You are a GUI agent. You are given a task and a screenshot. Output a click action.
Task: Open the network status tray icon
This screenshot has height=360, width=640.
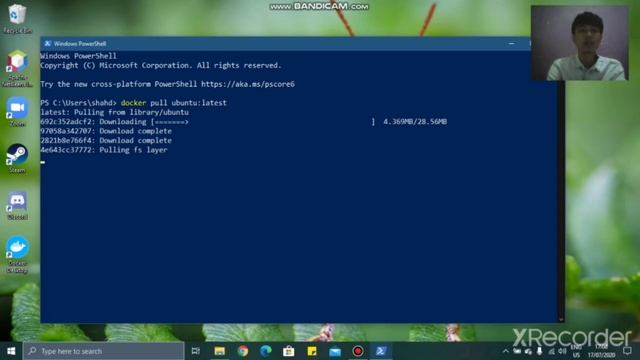[551, 351]
